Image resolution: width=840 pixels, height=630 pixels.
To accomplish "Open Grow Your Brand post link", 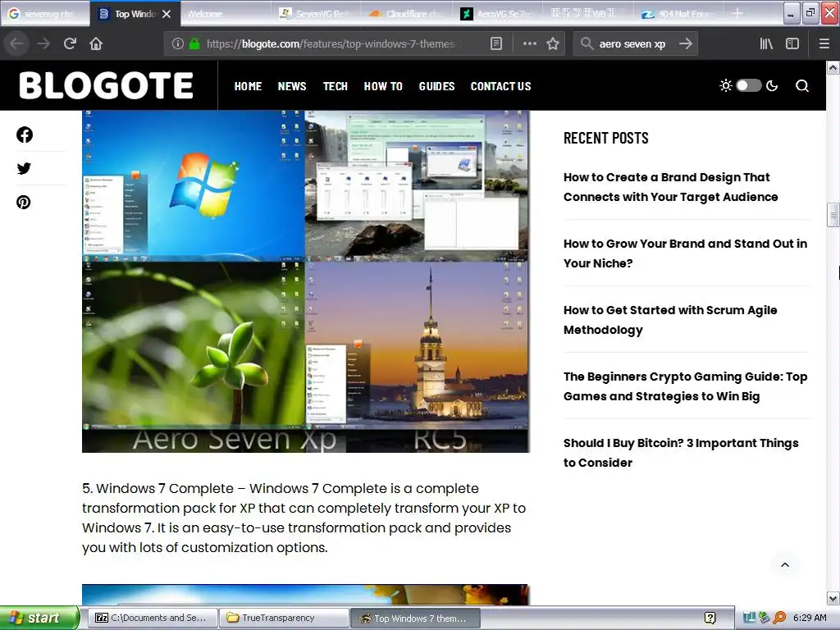I will tap(685, 253).
